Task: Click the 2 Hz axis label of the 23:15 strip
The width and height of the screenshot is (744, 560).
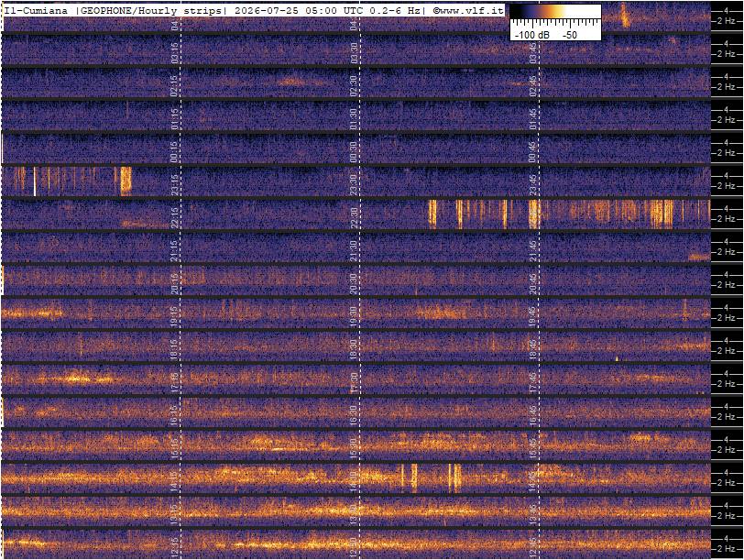Action: (726, 186)
